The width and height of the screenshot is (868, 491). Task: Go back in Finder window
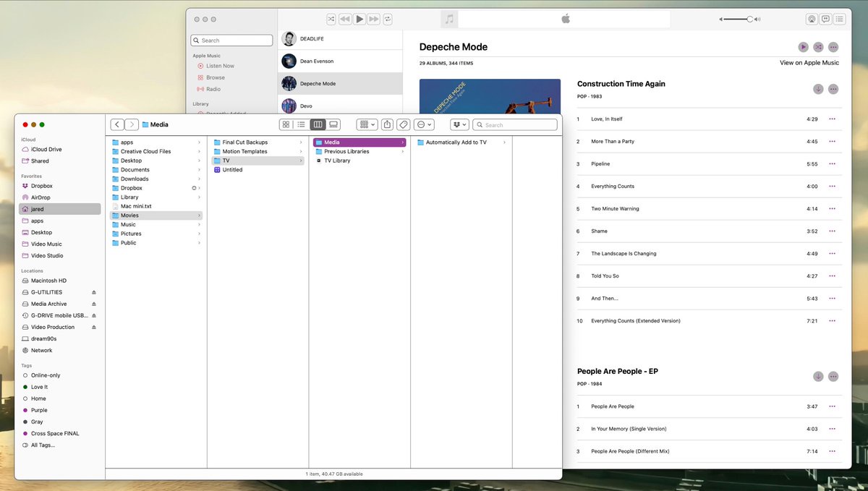click(117, 124)
